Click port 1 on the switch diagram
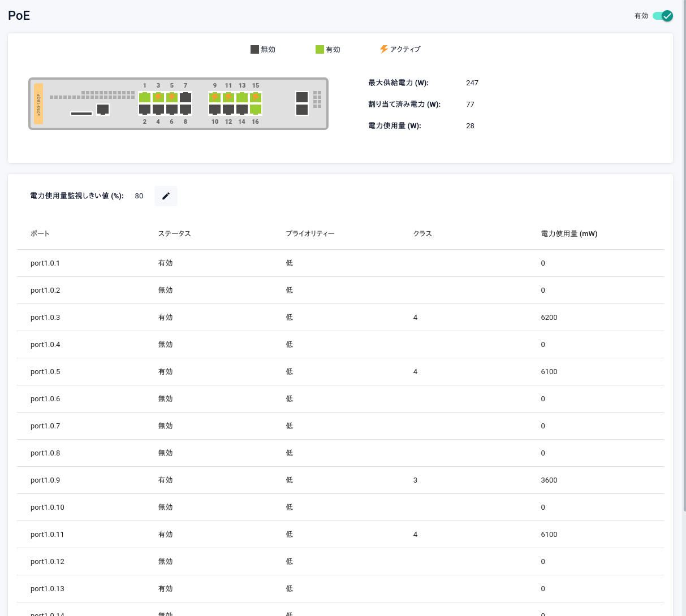 (x=145, y=97)
